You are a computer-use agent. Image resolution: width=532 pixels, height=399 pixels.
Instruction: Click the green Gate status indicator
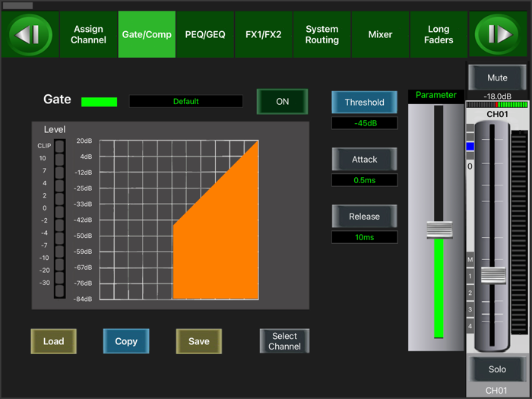[99, 102]
